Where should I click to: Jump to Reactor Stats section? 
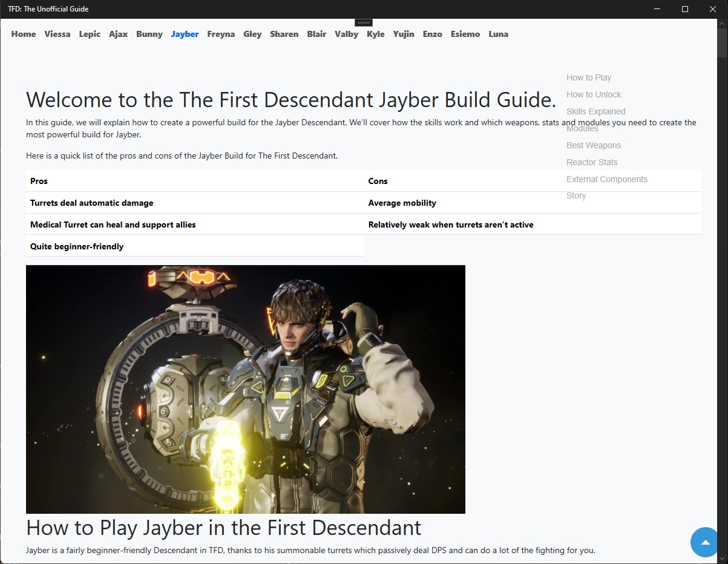pos(592,162)
